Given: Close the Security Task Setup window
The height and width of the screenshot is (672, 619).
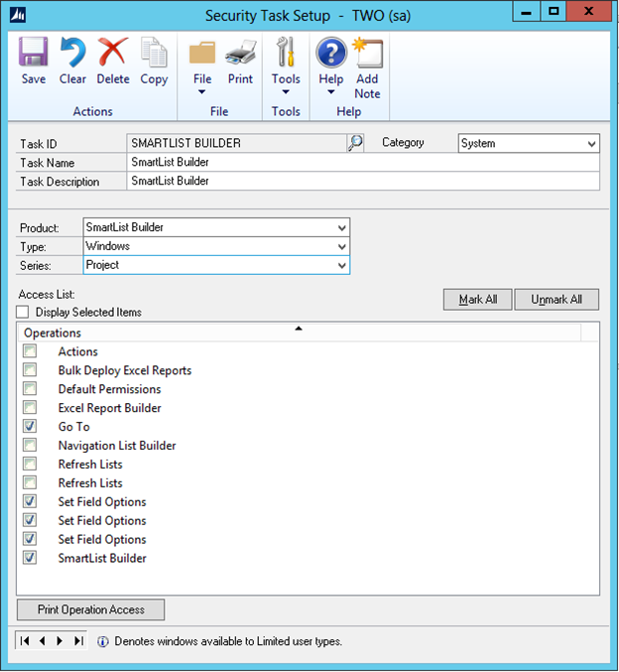Looking at the screenshot, I should tap(589, 12).
